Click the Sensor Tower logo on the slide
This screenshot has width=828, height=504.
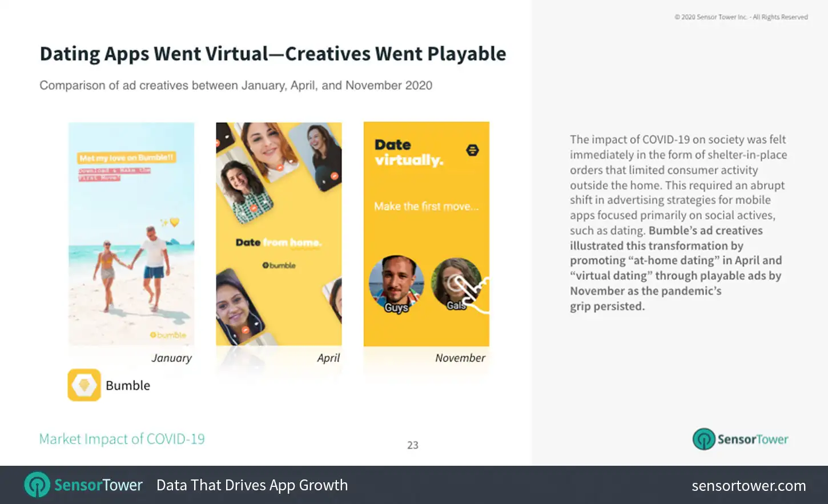click(x=741, y=439)
